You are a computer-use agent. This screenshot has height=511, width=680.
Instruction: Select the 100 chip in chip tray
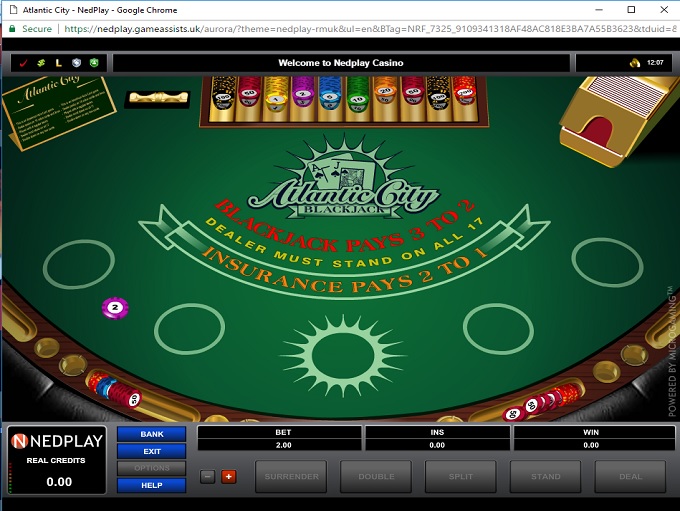click(x=222, y=96)
